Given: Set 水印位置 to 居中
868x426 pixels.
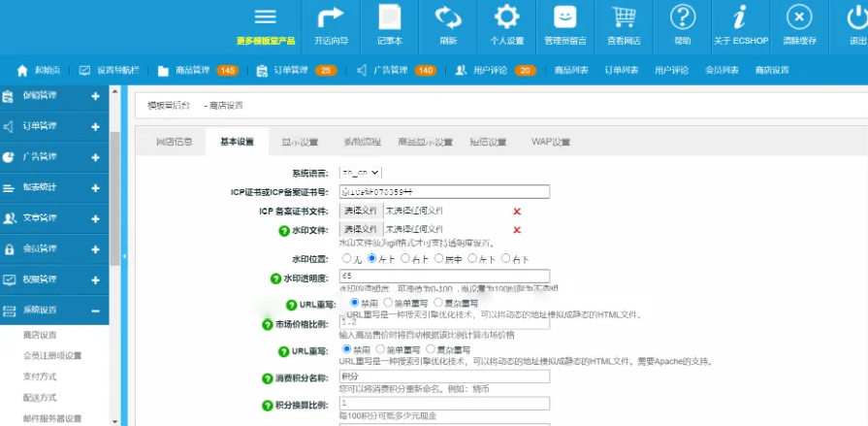Looking at the screenshot, I should point(438,258).
